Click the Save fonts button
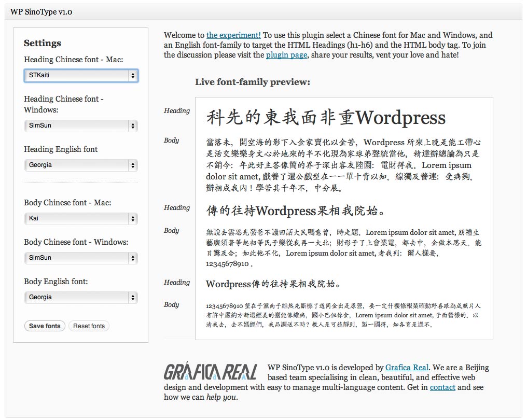 click(45, 326)
